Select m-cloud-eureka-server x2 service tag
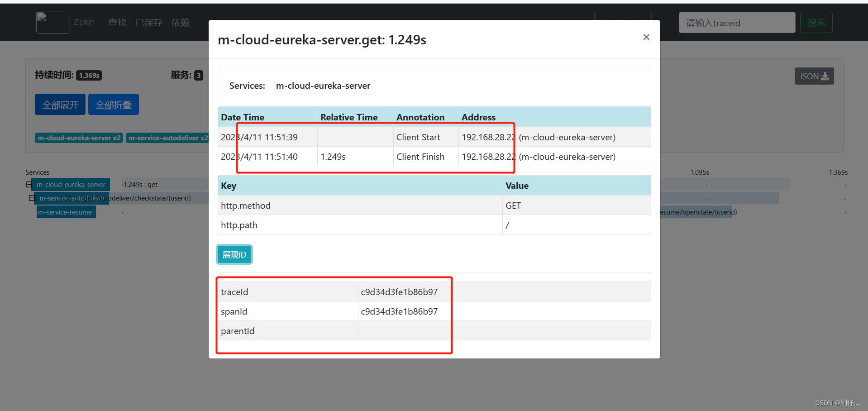Screen dimensions: 868x411 coord(79,138)
